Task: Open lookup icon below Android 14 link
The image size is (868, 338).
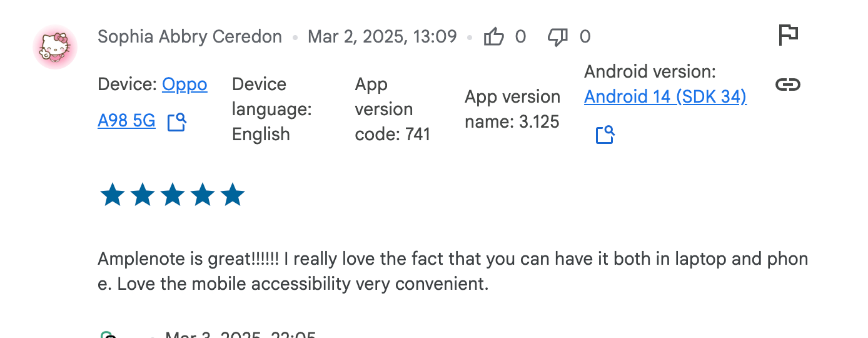Action: [x=605, y=135]
